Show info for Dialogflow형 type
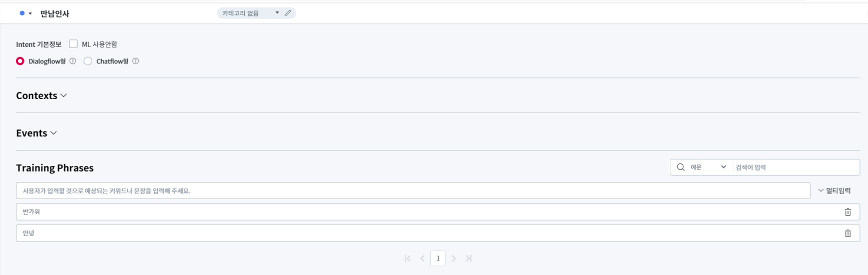Image resolution: width=868 pixels, height=275 pixels. point(73,61)
